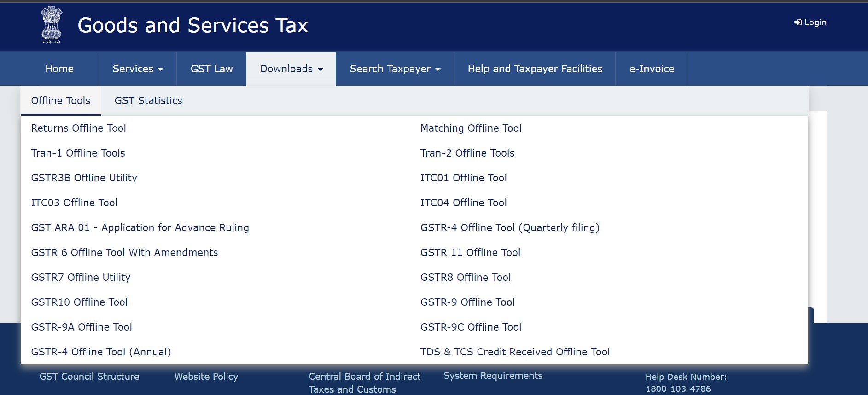
Task: Expand the Search Taxpayer dropdown
Action: click(x=395, y=69)
